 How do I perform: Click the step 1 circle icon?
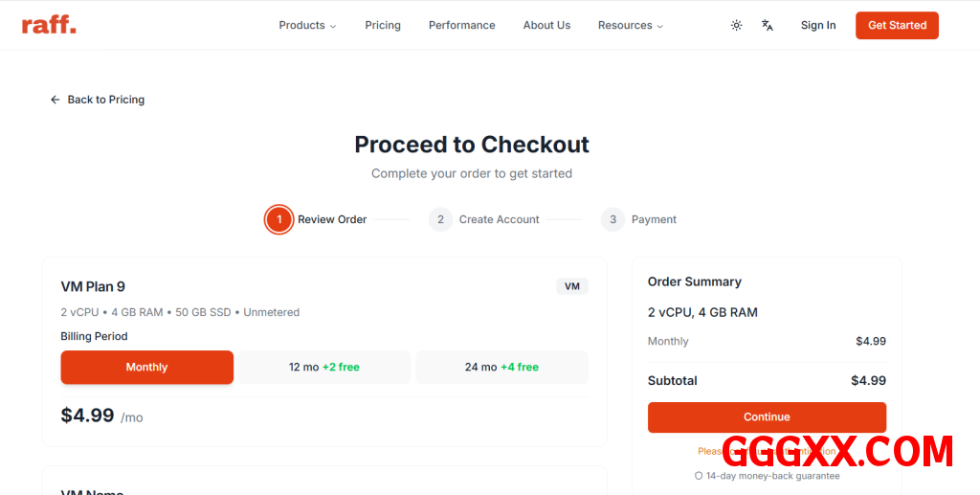point(279,219)
